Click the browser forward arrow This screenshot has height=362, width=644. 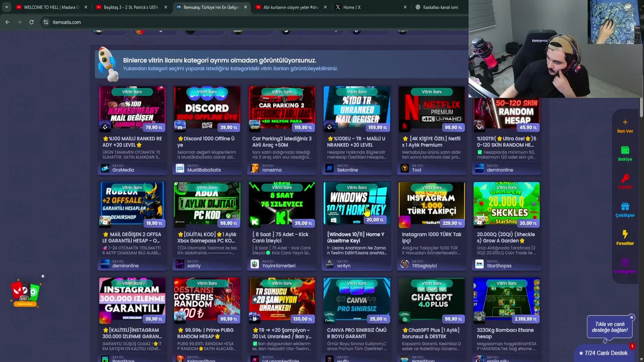click(20, 22)
